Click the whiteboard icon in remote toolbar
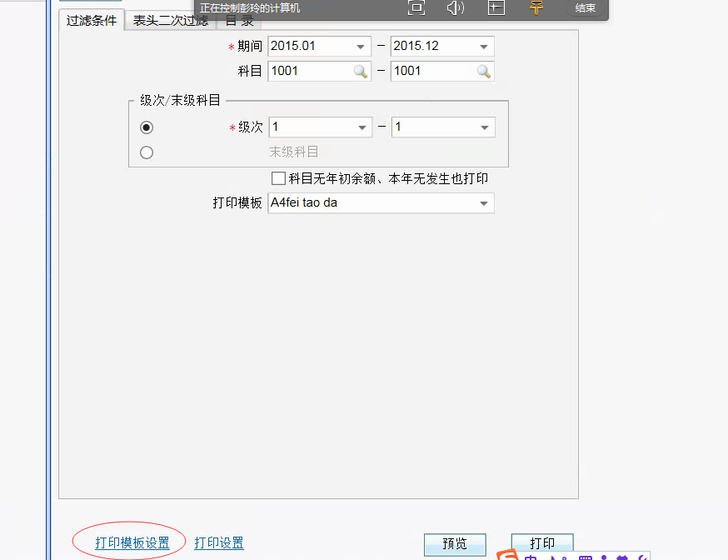Screen dimensions: 728x560 click(x=496, y=7)
